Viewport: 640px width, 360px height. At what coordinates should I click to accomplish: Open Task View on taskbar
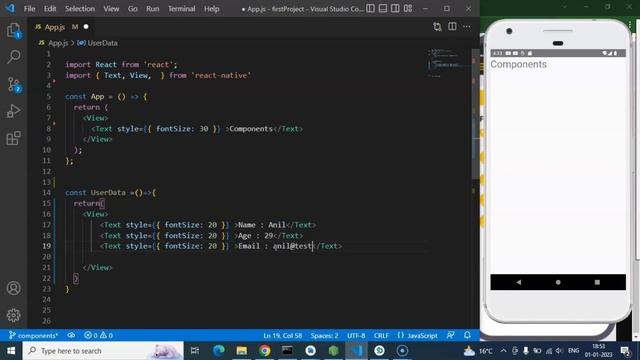(195, 351)
